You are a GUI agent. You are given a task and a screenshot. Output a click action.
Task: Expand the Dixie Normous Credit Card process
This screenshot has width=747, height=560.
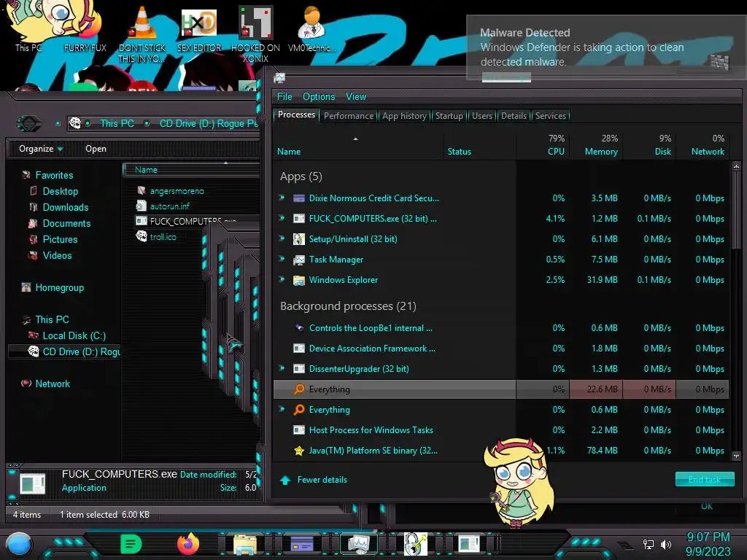282,198
